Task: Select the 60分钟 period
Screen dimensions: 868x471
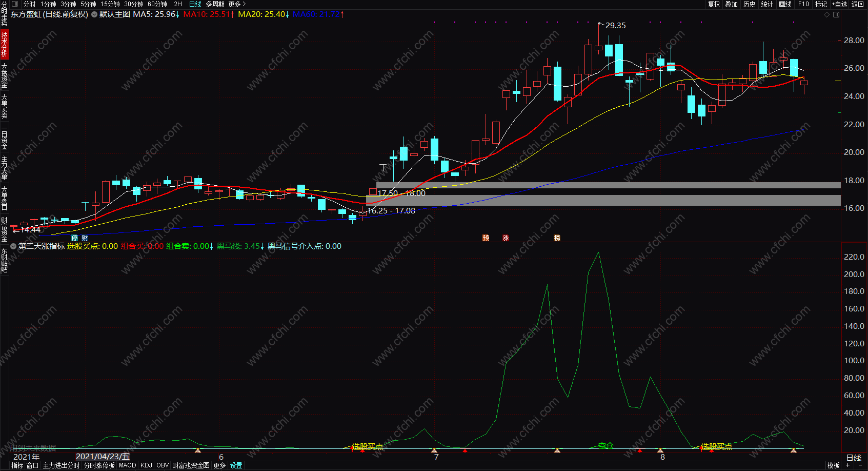Action: (157, 4)
